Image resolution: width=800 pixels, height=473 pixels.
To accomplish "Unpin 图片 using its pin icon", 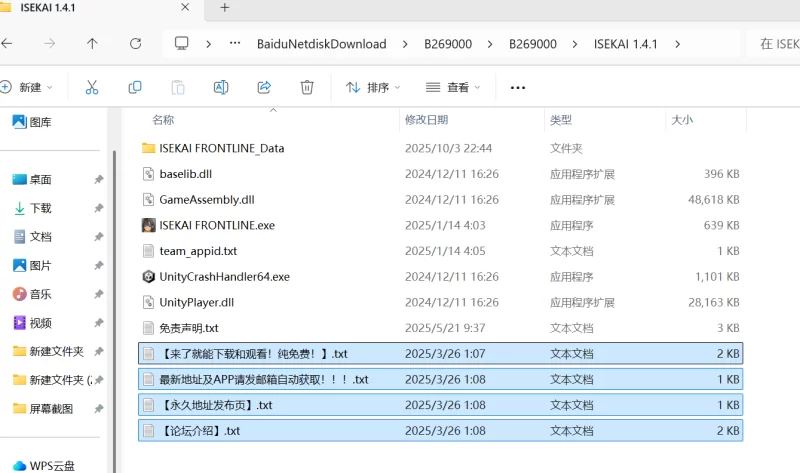I will coord(99,265).
